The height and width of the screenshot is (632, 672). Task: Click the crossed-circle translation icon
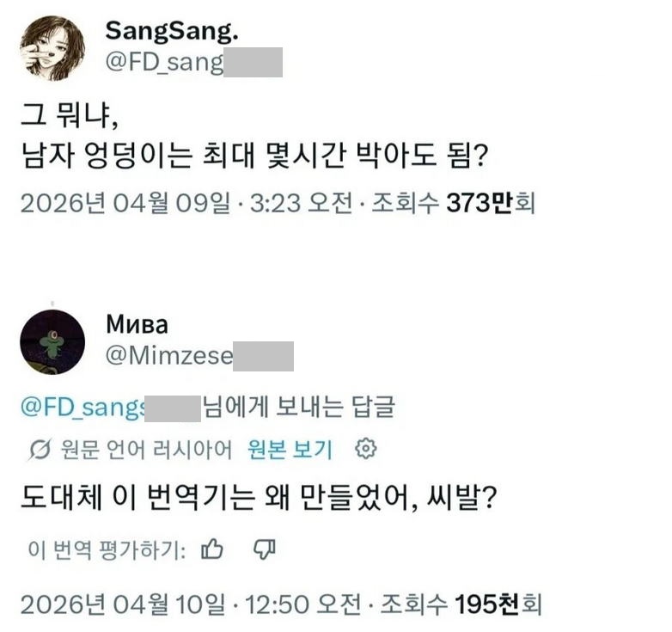pyautogui.click(x=38, y=450)
